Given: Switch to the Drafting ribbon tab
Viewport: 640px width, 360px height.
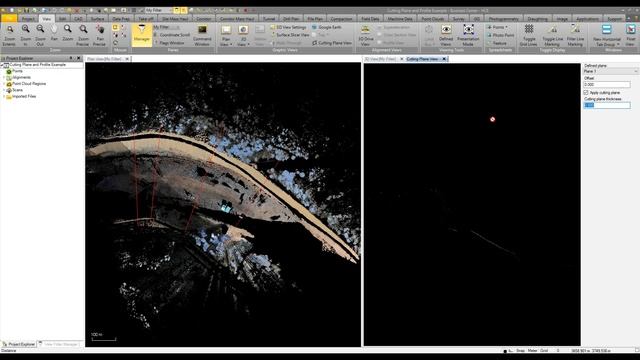Looking at the screenshot, I should [537, 19].
